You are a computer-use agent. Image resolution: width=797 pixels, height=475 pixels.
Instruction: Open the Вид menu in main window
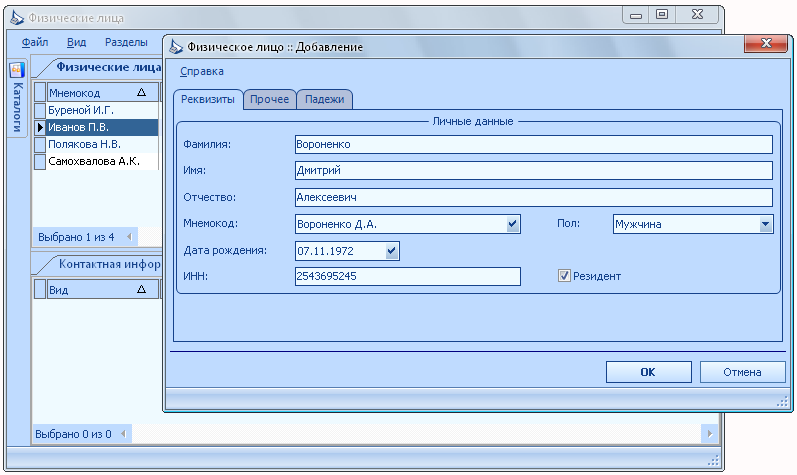pos(76,42)
